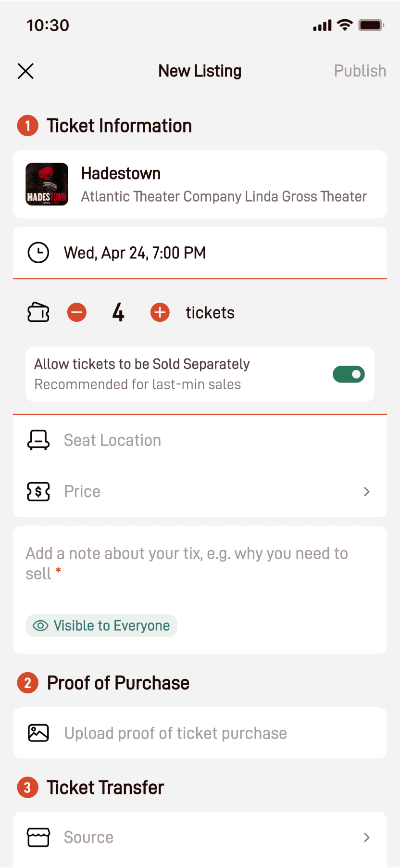Tap the eye icon in visibility chip
The height and width of the screenshot is (868, 400).
click(40, 625)
